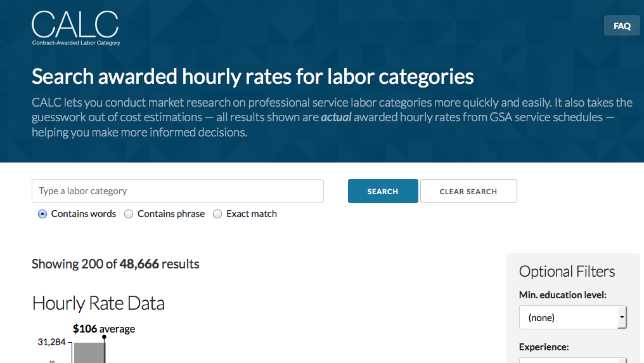Click the Experience filter label
Viewport: 644px width, 363px height.
click(544, 347)
